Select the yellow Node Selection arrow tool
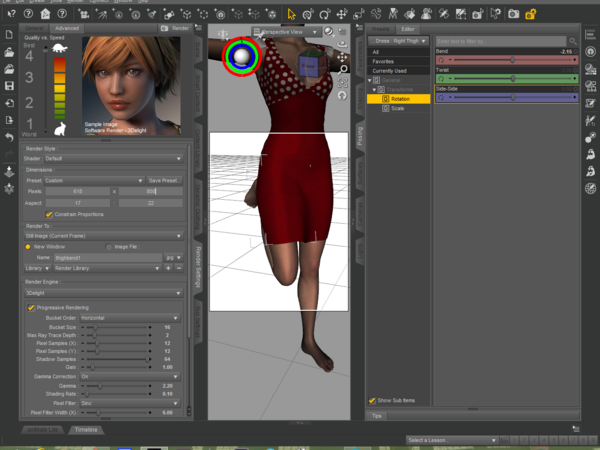Viewport: 600px width, 450px height. point(291,14)
